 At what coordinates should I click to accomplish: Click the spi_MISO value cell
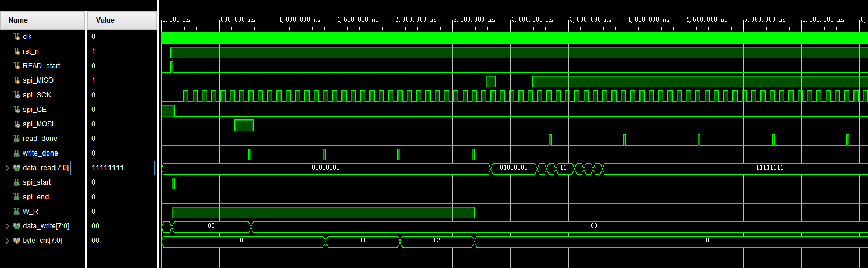pyautogui.click(x=122, y=80)
